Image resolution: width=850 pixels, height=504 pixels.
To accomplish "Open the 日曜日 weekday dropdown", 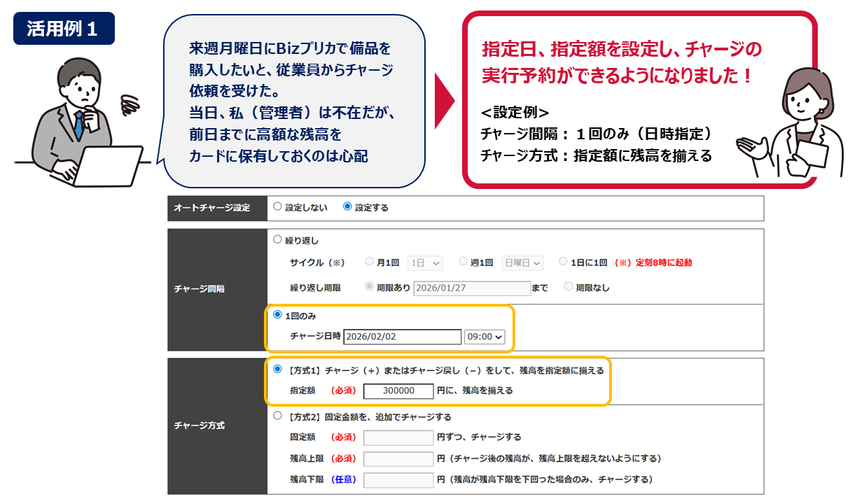I will click(x=522, y=262).
